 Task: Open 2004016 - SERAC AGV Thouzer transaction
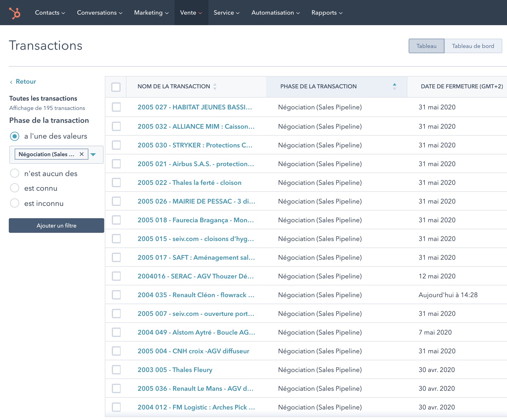click(x=196, y=276)
